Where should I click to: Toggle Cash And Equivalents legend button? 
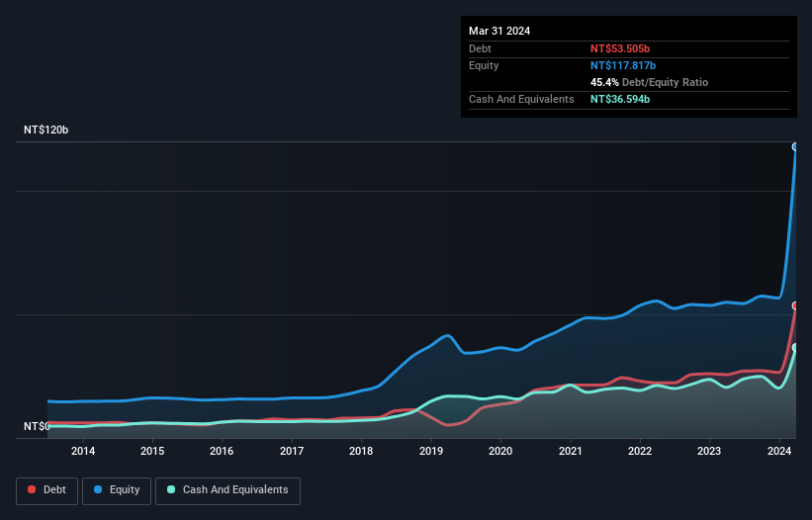227,490
